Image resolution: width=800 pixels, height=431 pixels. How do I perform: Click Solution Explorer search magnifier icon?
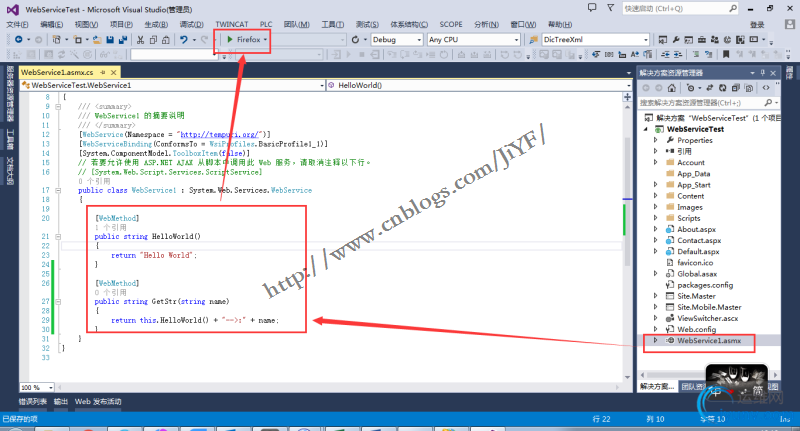[768, 103]
